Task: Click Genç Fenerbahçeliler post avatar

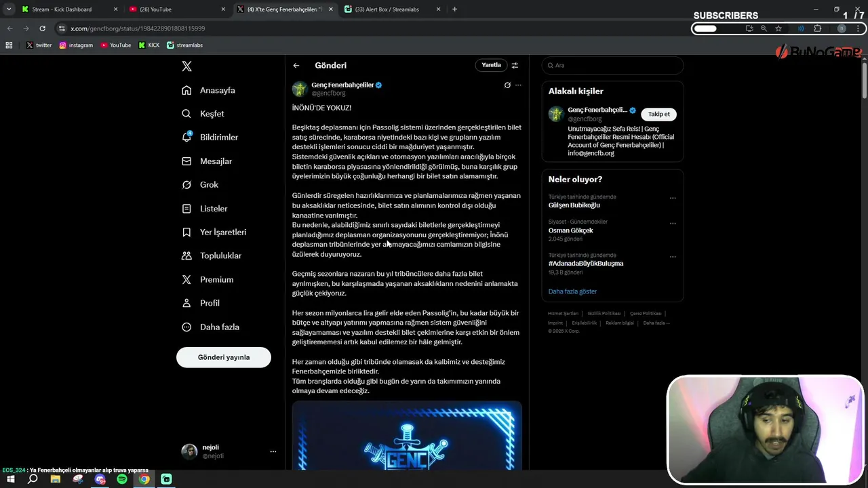Action: (x=300, y=89)
